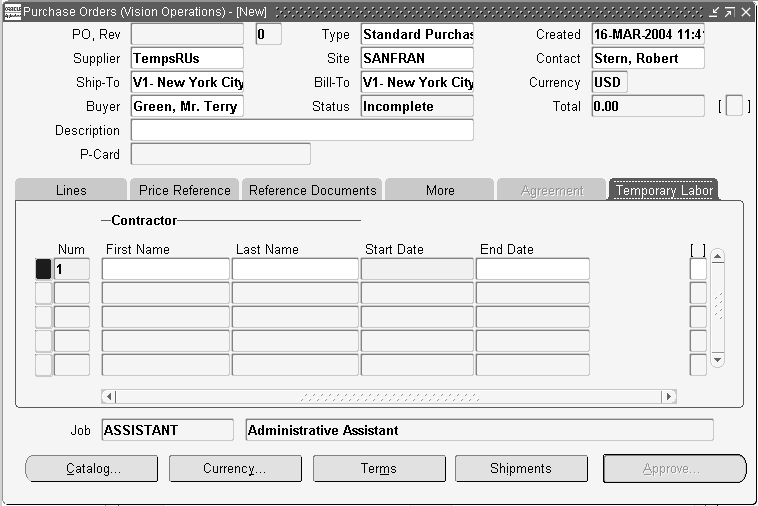
Task: Click the Created date field
Action: pyautogui.click(x=648, y=34)
